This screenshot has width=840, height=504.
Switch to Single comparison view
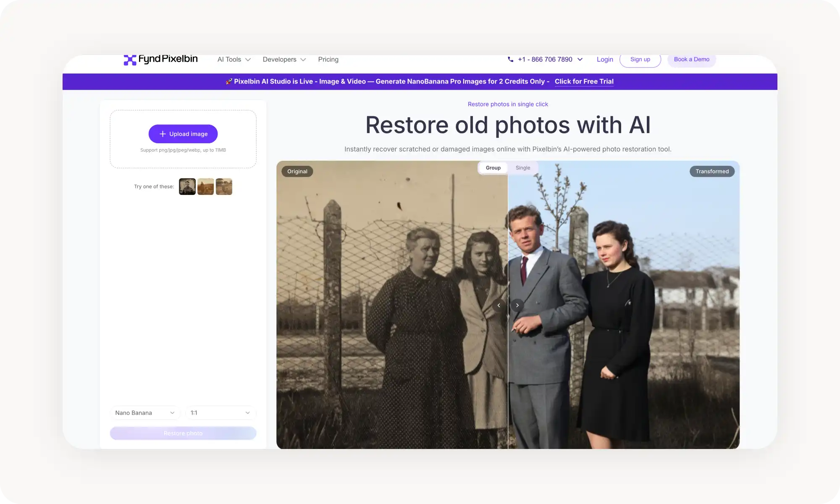coord(523,168)
